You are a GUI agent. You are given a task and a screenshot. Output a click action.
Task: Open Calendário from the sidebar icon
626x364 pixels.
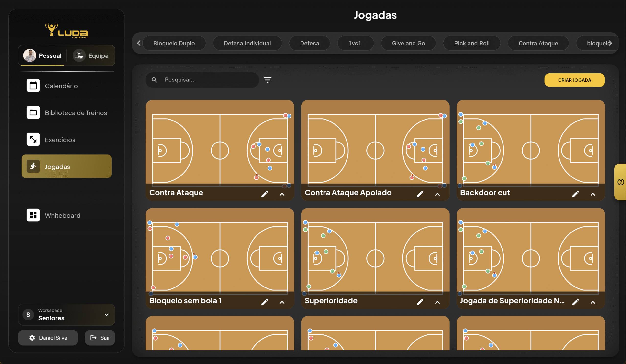[x=33, y=86]
